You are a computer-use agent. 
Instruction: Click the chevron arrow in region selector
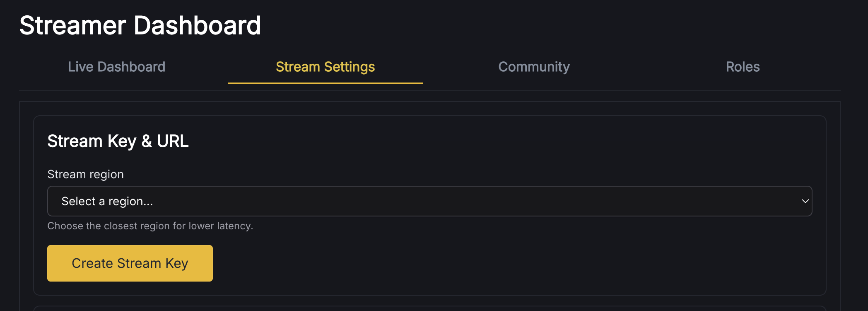click(x=805, y=201)
